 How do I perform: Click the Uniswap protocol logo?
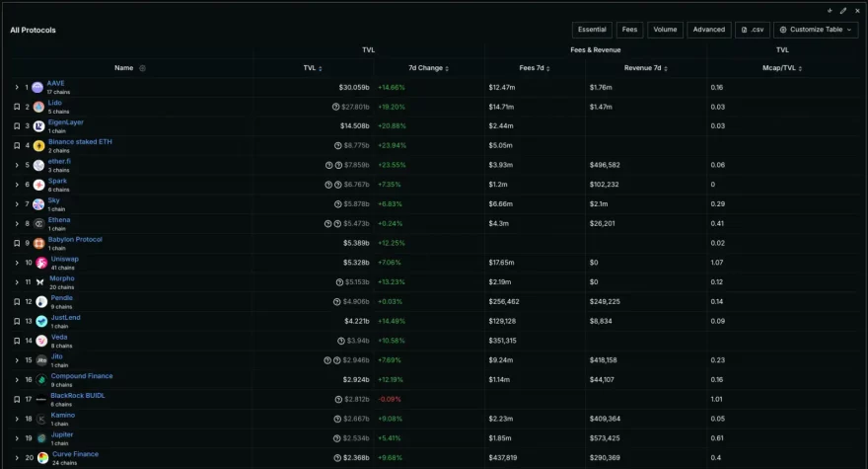tap(41, 263)
